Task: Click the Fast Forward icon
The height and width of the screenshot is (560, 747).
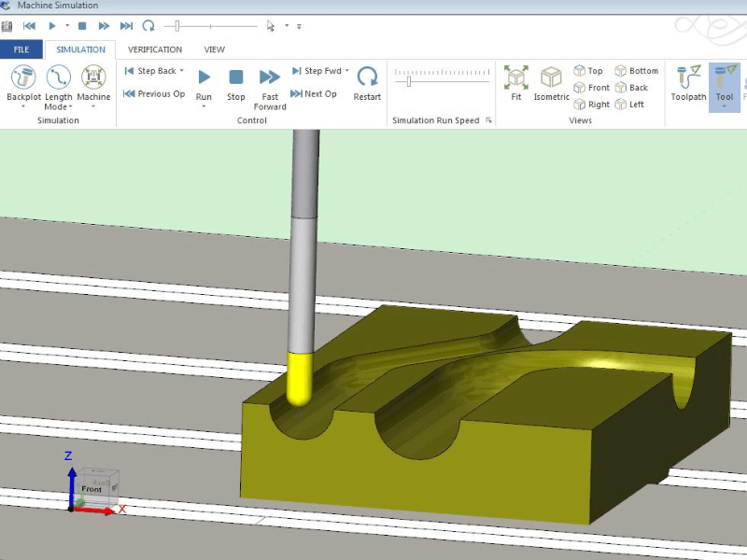Action: tap(270, 78)
